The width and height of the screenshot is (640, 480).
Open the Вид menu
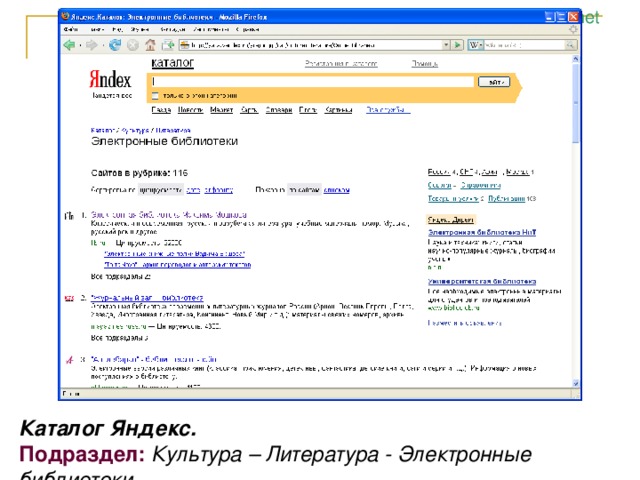117,29
